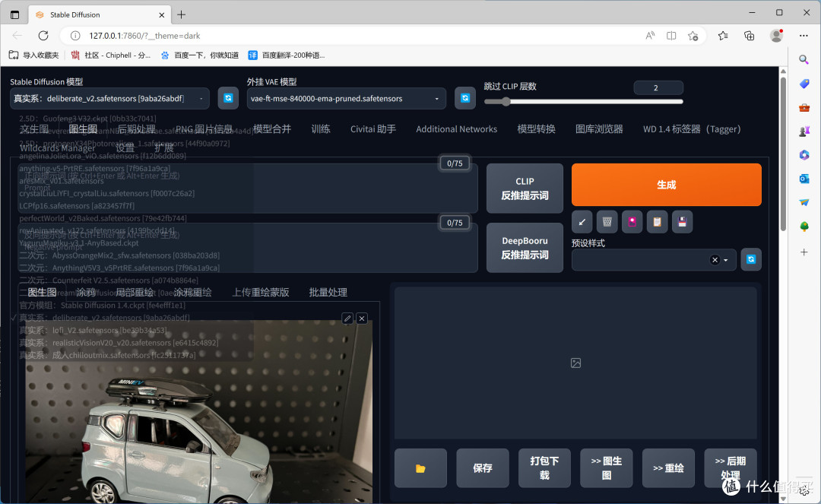This screenshot has width=821, height=504.
Task: Select AbyssOrangeMix2_sfw.safetensors model option
Action: click(x=119, y=255)
